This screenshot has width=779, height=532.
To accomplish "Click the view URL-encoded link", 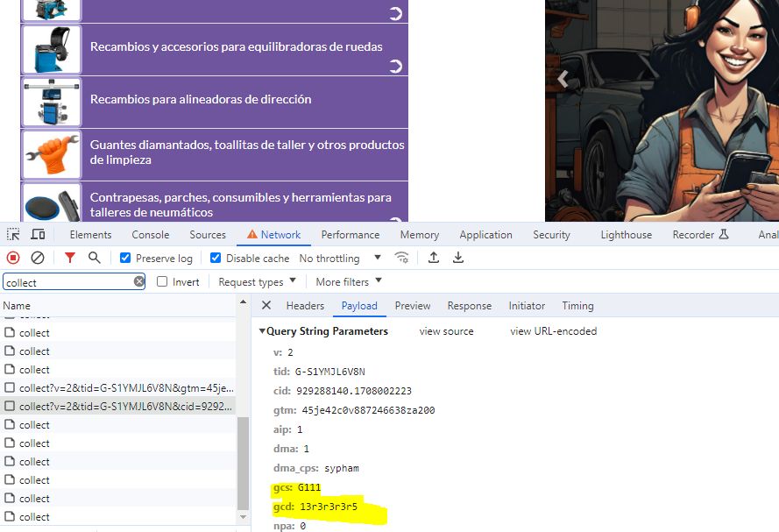I will click(553, 331).
